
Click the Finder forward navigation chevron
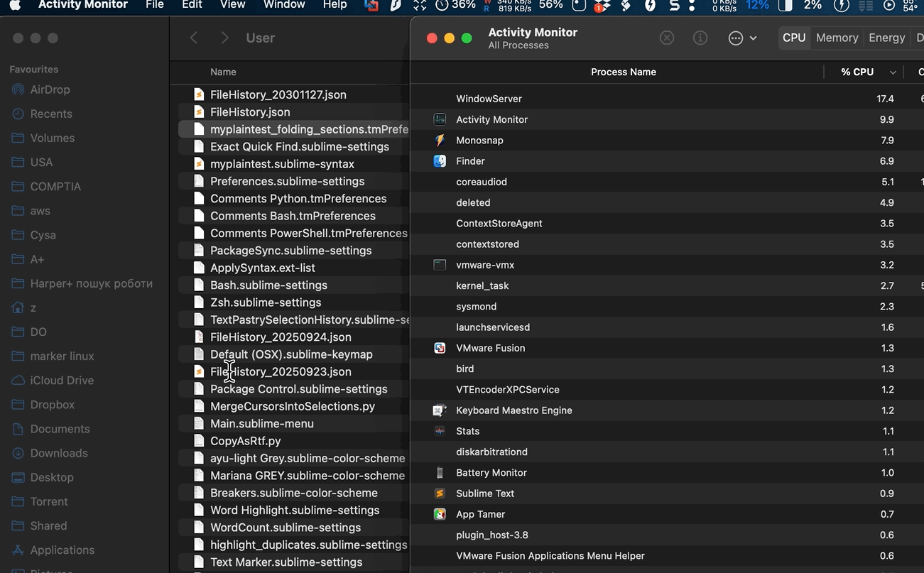[x=224, y=38]
